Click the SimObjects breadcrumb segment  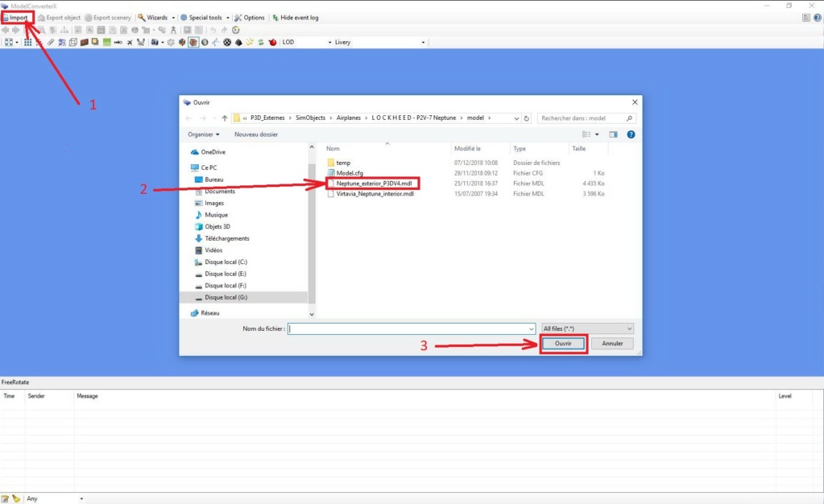[310, 118]
